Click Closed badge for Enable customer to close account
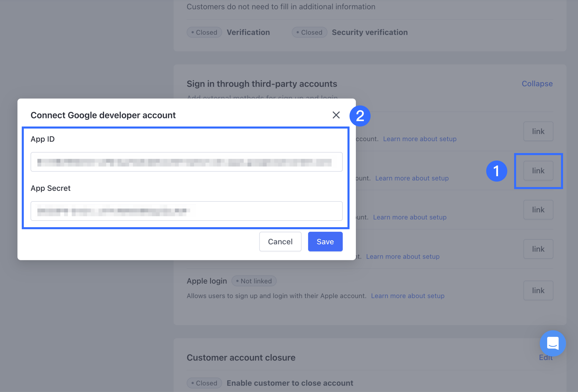 204,383
